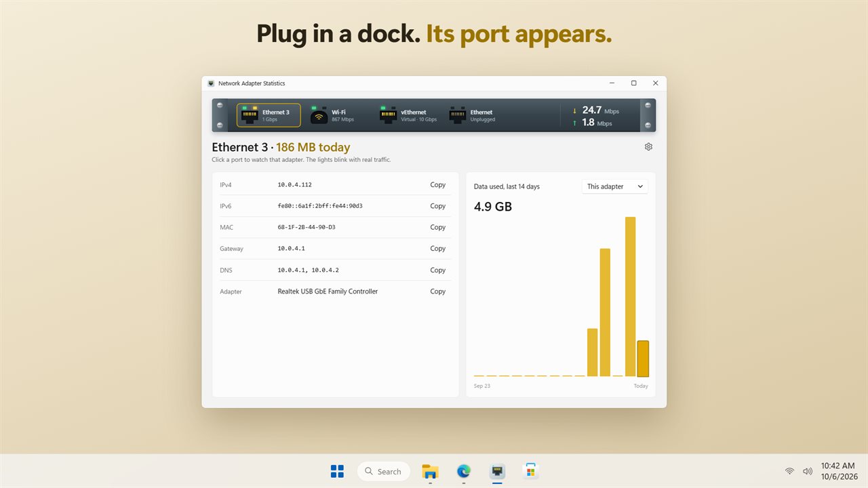
Task: Click the Realtek USB GbE Family Controller text
Action: click(x=328, y=291)
